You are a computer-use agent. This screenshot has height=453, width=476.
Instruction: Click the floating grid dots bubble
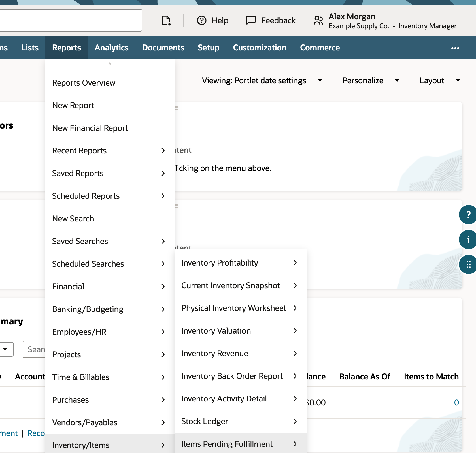468,264
